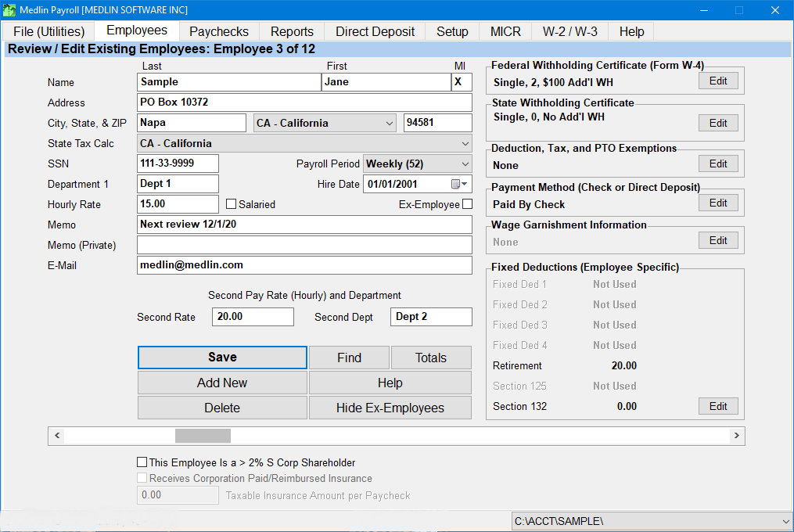This screenshot has height=532, width=794.
Task: Click the E-Mail input field
Action: pyautogui.click(x=304, y=265)
